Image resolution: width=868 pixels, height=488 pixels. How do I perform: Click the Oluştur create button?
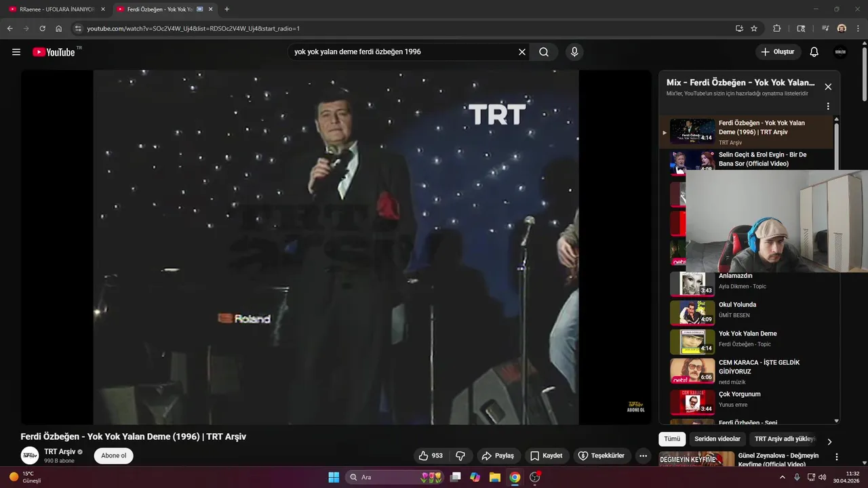pyautogui.click(x=778, y=52)
